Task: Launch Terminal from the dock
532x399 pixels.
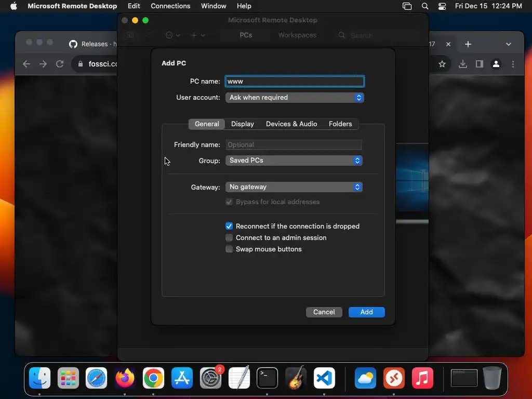Action: pos(268,378)
